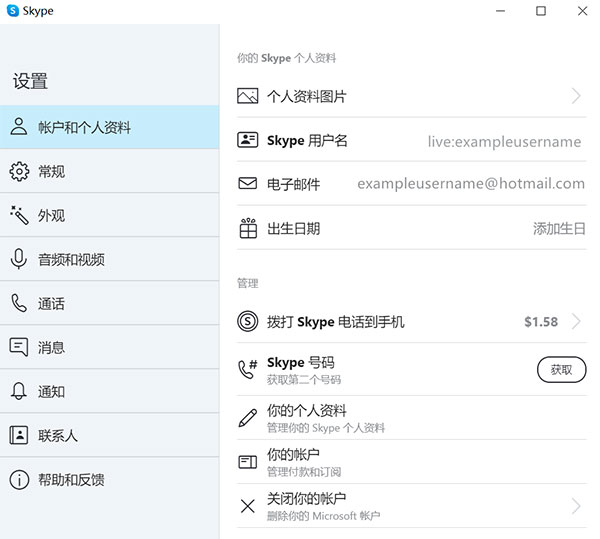Click 管理付款和订阅 subtitle
Image resolution: width=600 pixels, height=539 pixels.
pyautogui.click(x=303, y=472)
